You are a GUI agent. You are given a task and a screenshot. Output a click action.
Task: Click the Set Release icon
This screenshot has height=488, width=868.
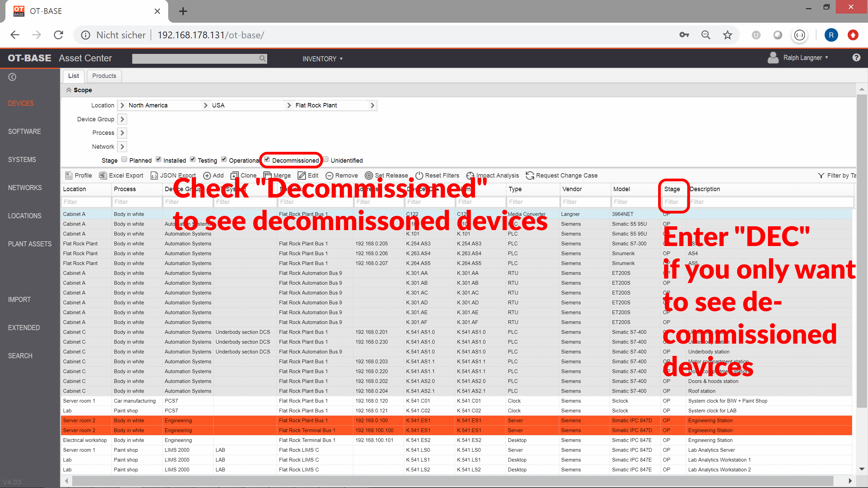[x=369, y=175]
